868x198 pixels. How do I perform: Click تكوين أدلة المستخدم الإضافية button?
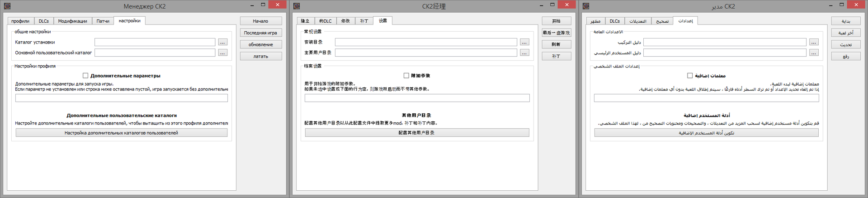(706, 133)
